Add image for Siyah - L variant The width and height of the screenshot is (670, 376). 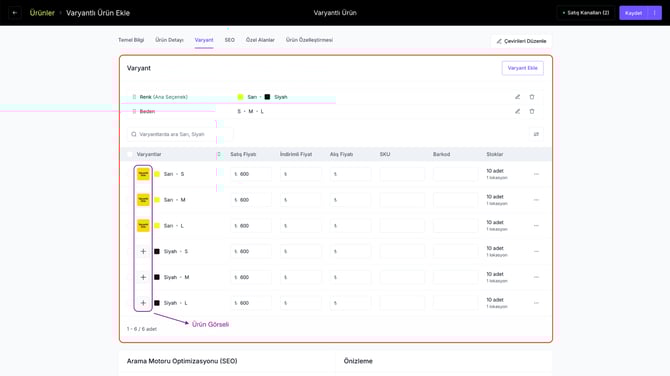pos(143,303)
